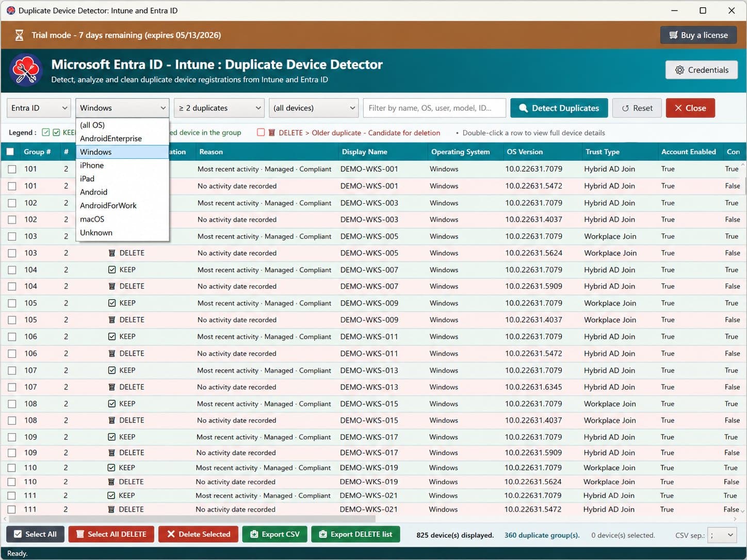Check the DEMO-WKS-003 compliant row checkbox
747x560 pixels.
(12, 203)
